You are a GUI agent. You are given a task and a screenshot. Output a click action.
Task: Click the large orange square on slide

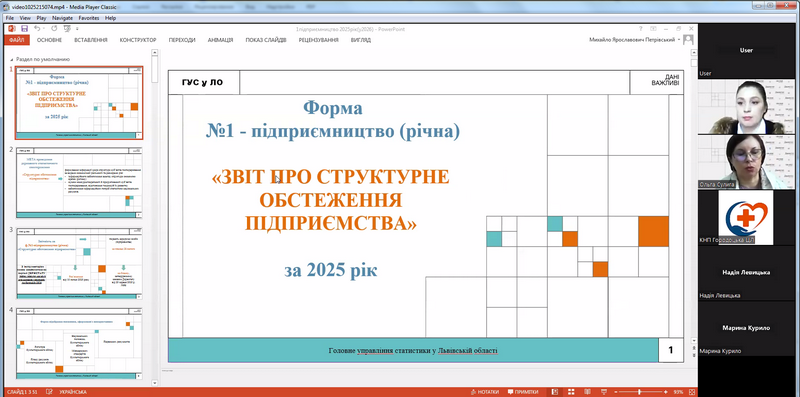pos(653,231)
